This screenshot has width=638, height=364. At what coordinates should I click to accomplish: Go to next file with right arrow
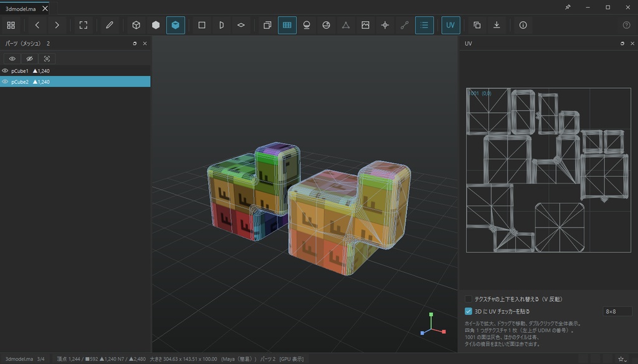pos(57,25)
